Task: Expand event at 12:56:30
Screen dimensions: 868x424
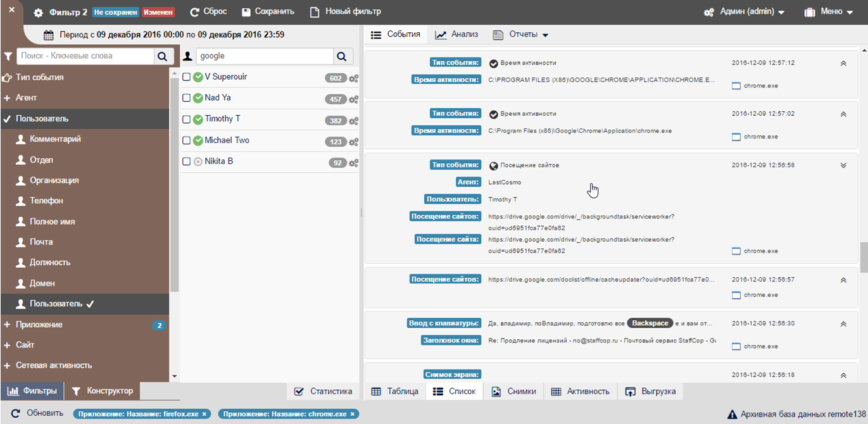Action: click(x=843, y=323)
